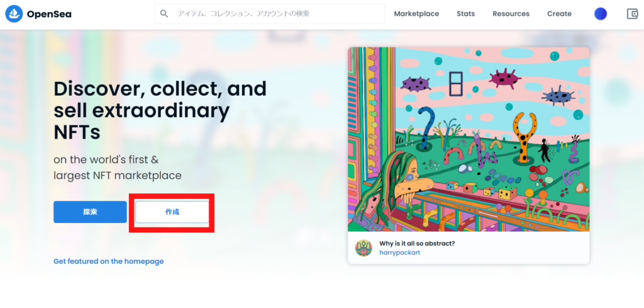This screenshot has height=308, width=644.
Task: Click the OpenSea wordmark text
Action: tap(49, 14)
